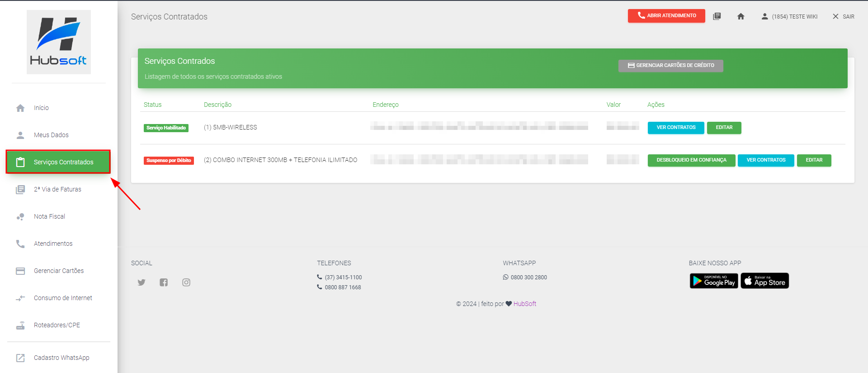Log out using the Sair button

tap(844, 17)
